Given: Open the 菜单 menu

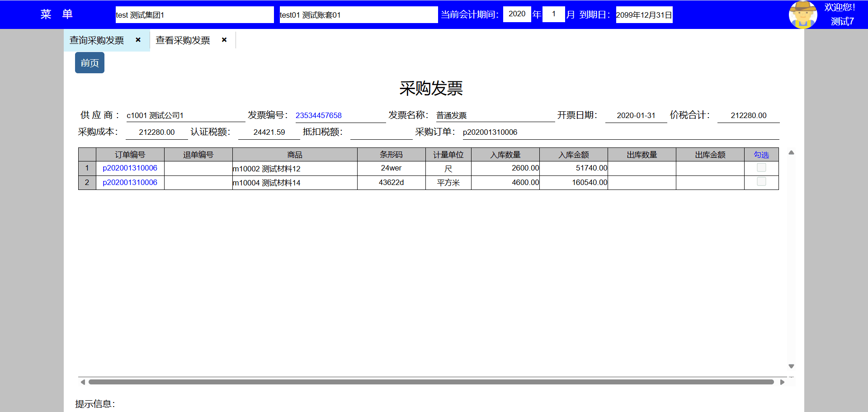Looking at the screenshot, I should click(57, 14).
